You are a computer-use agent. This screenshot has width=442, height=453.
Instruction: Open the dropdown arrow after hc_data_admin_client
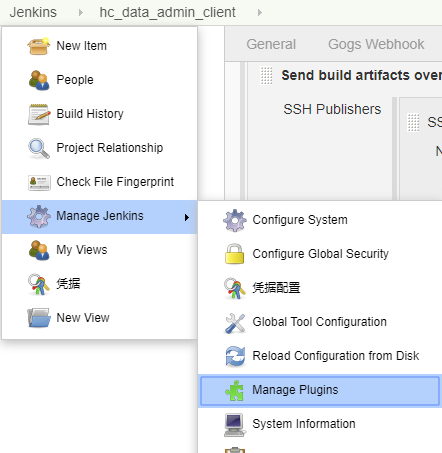pyautogui.click(x=260, y=13)
